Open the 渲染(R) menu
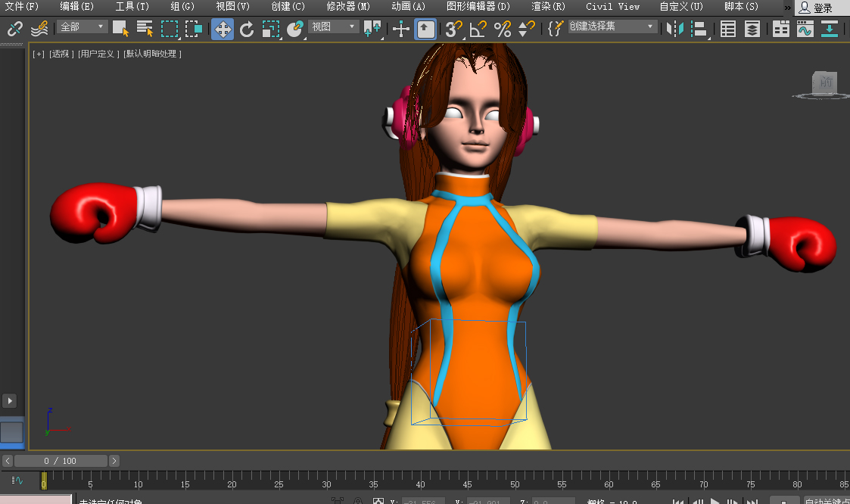Image resolution: width=850 pixels, height=504 pixels. coord(548,7)
